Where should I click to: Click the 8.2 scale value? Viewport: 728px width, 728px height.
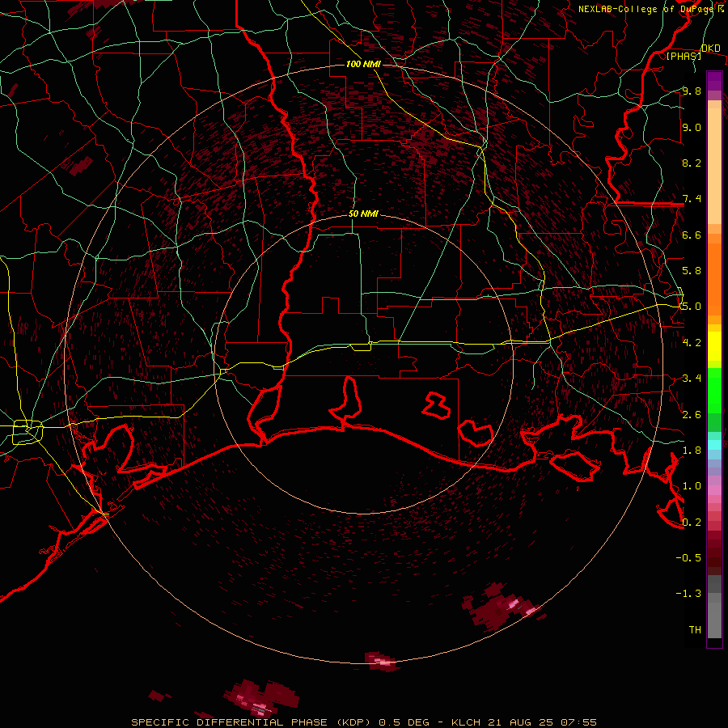pos(692,163)
